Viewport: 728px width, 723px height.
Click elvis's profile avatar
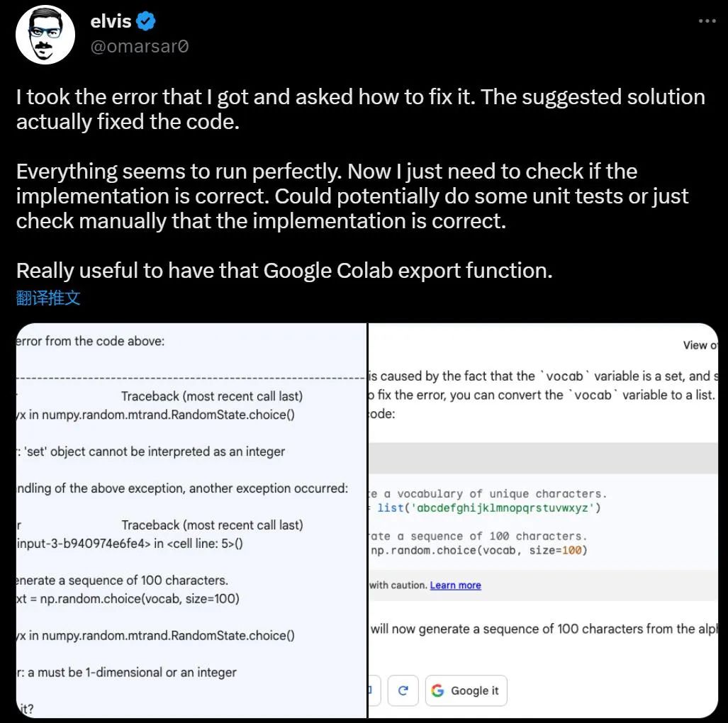click(x=45, y=34)
